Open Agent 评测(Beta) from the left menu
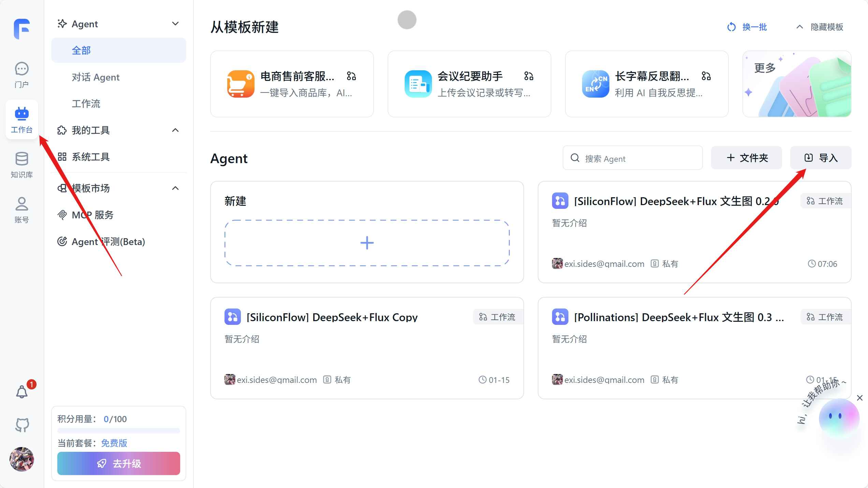Viewport: 868px width, 488px height. (x=108, y=242)
